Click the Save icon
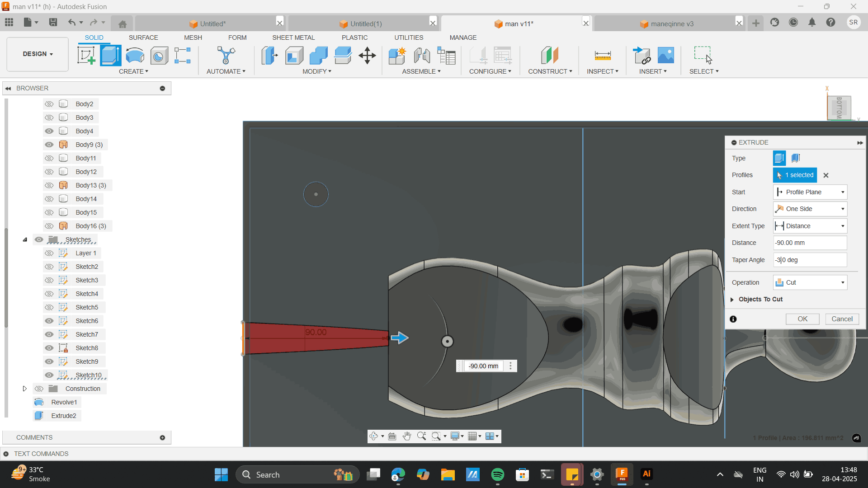The width and height of the screenshot is (868, 488). [x=53, y=22]
